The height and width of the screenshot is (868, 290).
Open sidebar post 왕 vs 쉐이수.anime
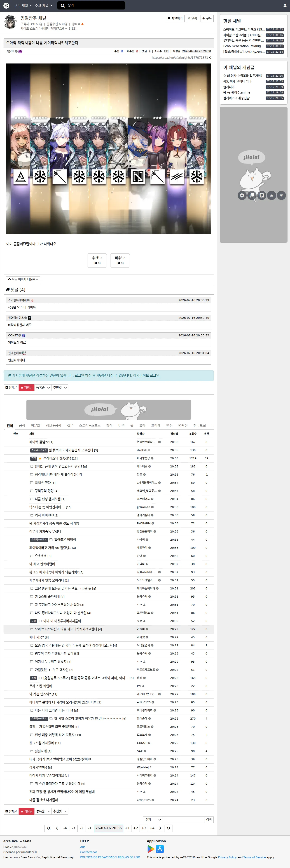(x=237, y=92)
